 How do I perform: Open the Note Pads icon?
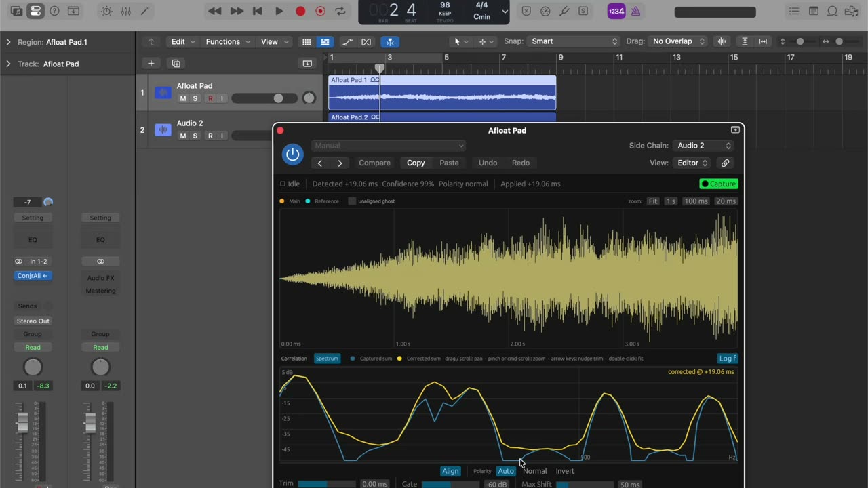click(814, 11)
